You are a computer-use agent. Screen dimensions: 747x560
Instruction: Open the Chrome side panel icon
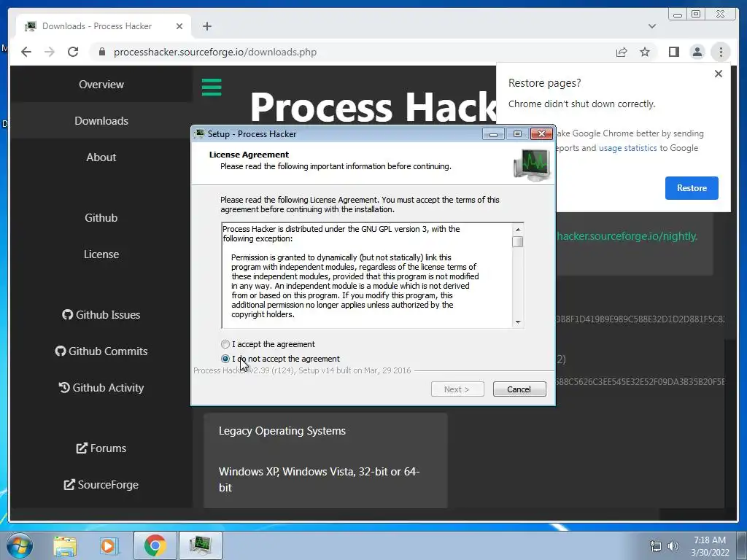[x=673, y=52]
